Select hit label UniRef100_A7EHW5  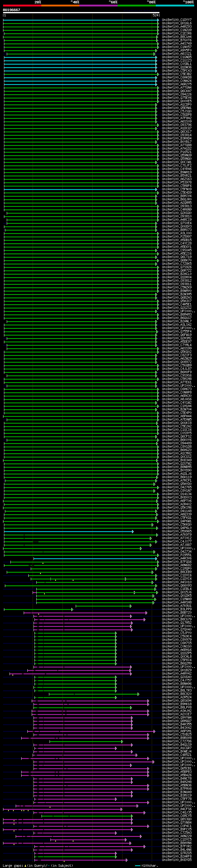(177, 420)
